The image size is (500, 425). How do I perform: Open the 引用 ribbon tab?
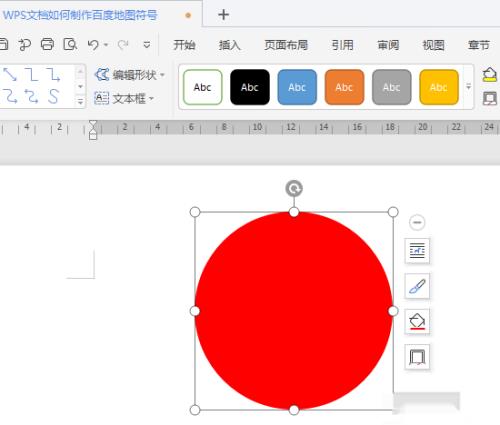point(342,45)
